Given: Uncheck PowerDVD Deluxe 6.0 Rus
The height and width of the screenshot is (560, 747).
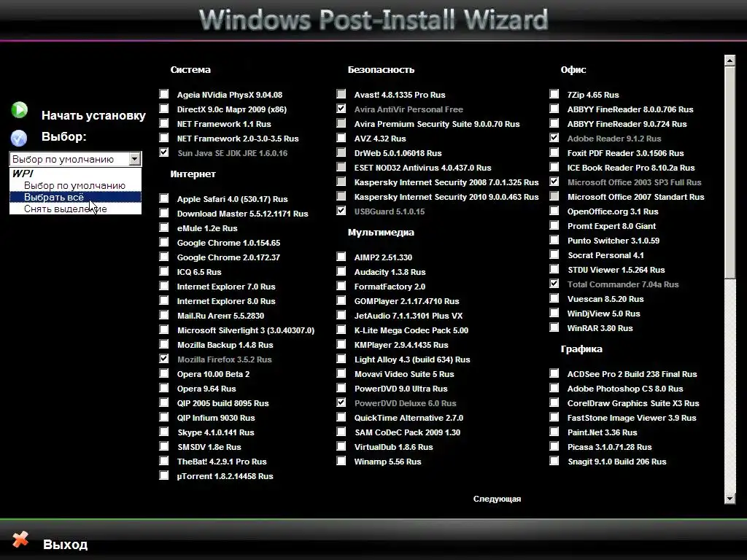Looking at the screenshot, I should click(341, 402).
